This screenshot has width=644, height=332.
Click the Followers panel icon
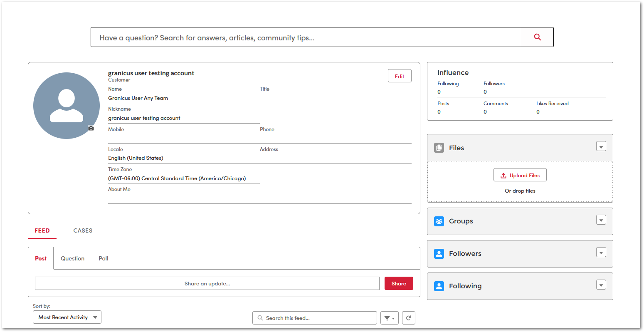(439, 253)
